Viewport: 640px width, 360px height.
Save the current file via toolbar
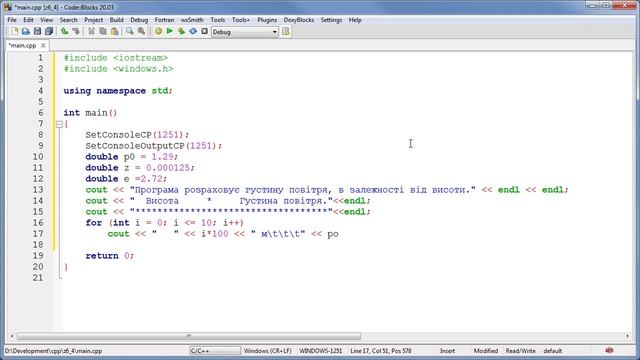37,31
